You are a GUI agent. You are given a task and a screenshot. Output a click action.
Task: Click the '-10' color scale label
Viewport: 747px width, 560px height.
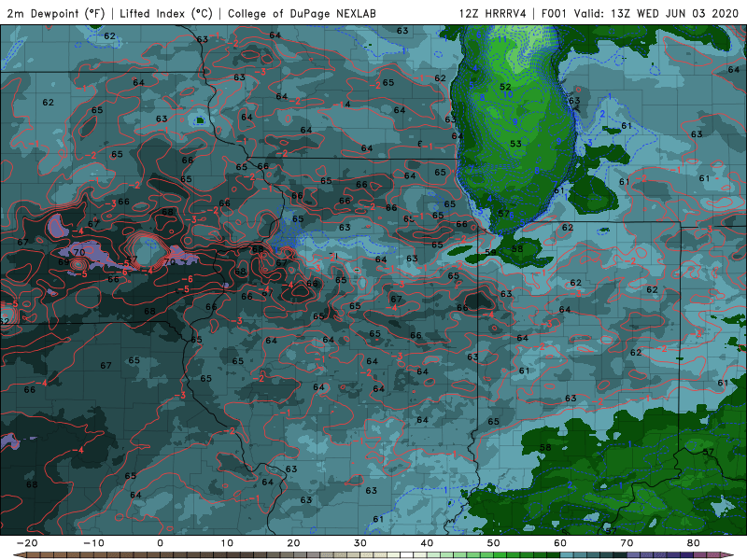(x=93, y=543)
